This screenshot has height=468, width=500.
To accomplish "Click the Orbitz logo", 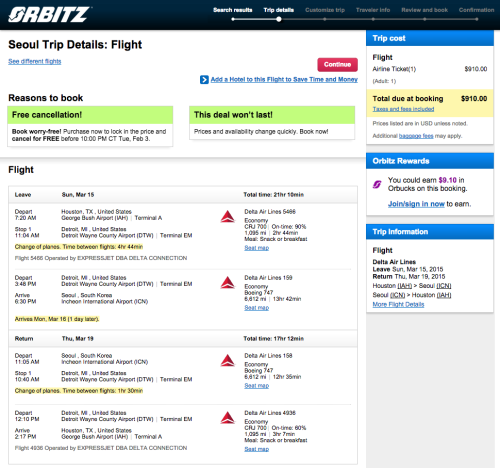I will (x=49, y=15).
